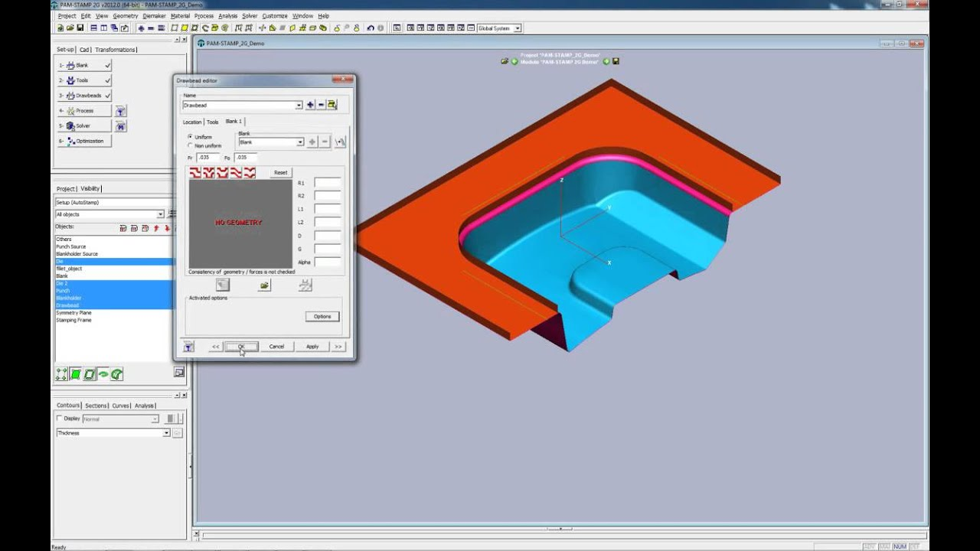The width and height of the screenshot is (980, 551).
Task: Click the undo arrow in the main toolbar
Action: [x=371, y=28]
